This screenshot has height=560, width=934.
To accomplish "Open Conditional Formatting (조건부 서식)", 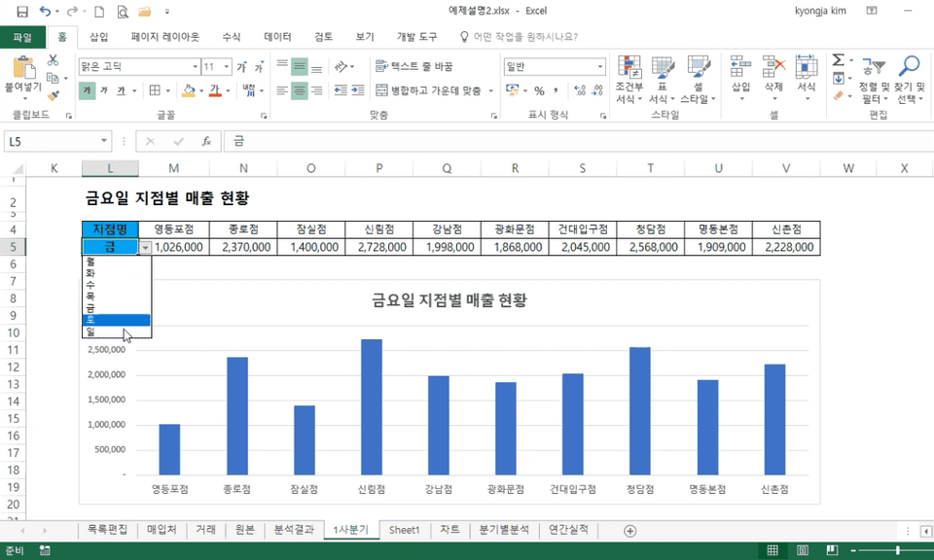I will point(629,79).
